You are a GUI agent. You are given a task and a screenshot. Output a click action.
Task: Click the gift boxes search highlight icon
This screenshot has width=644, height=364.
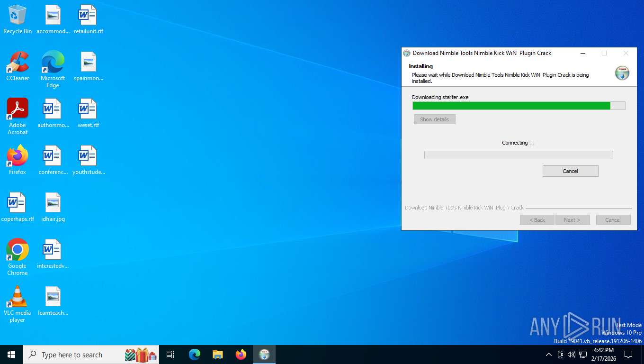pyautogui.click(x=141, y=355)
